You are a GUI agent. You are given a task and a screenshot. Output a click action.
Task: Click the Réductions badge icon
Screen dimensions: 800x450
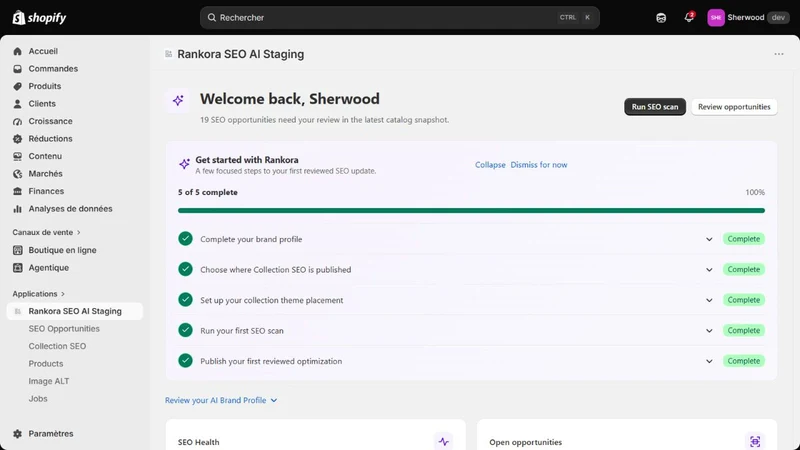(x=17, y=139)
